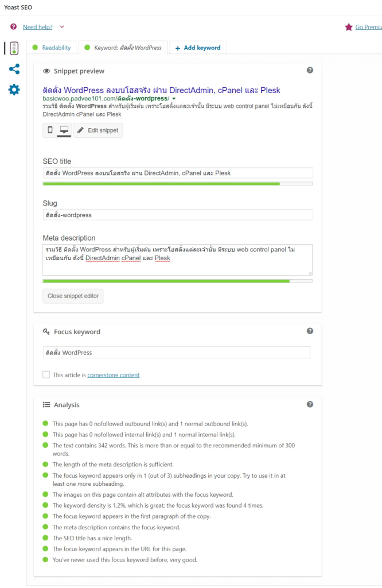Click the Edit snippet button
Screen dimensions: 382x588
pos(98,130)
